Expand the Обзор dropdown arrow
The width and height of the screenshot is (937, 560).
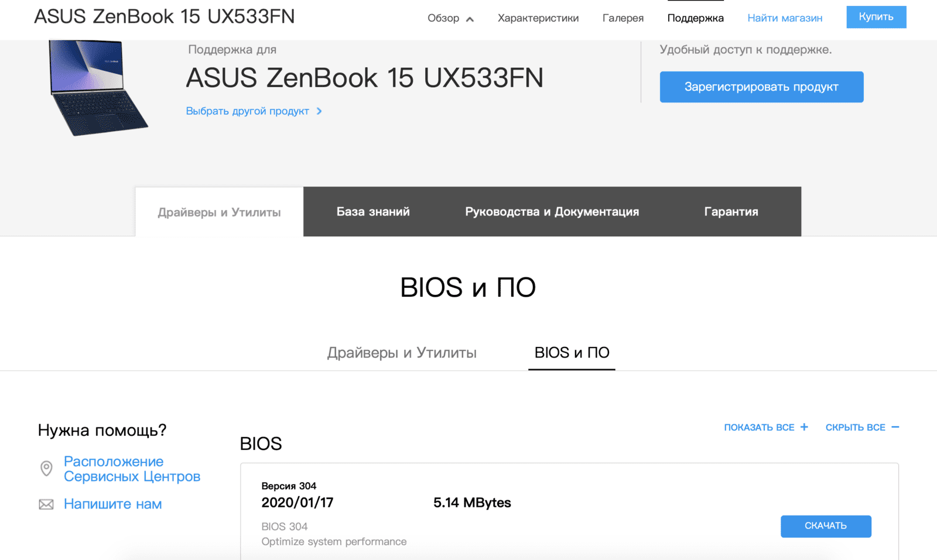470,19
